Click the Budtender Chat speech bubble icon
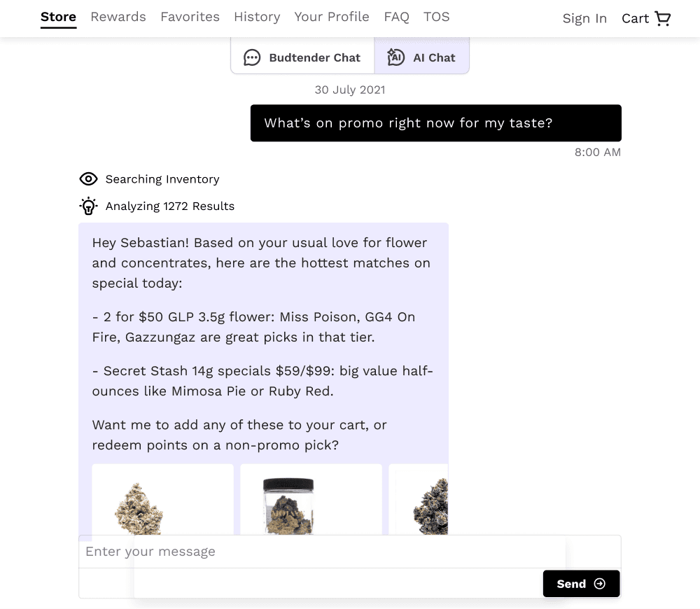This screenshot has width=700, height=609. (x=252, y=57)
